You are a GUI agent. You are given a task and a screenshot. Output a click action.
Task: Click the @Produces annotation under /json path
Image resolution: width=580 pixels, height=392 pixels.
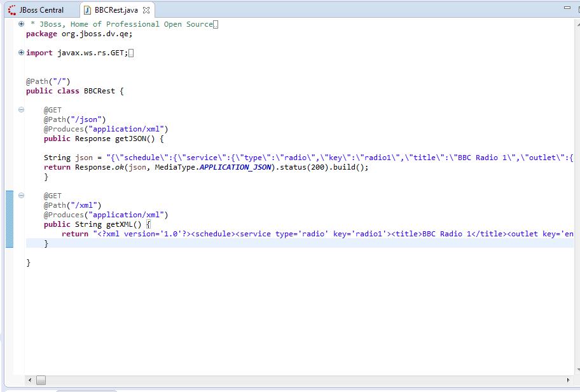point(106,130)
